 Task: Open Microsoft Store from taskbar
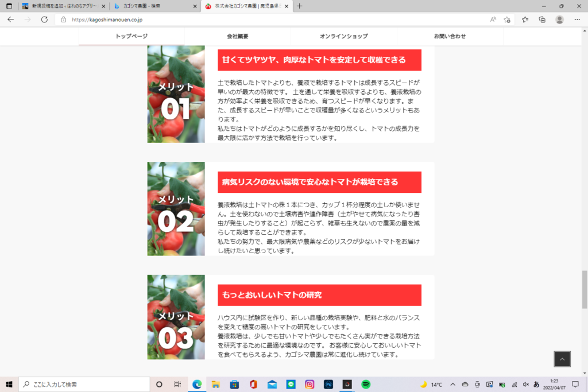(x=234, y=384)
